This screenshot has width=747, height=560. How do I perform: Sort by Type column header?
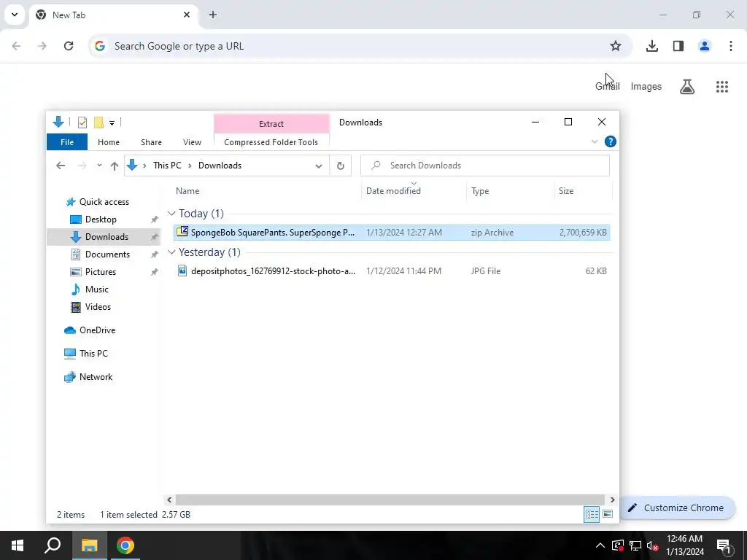tap(510, 190)
